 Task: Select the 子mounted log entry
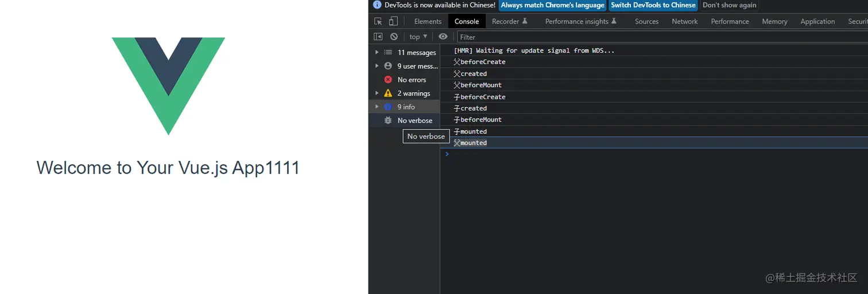click(x=654, y=131)
